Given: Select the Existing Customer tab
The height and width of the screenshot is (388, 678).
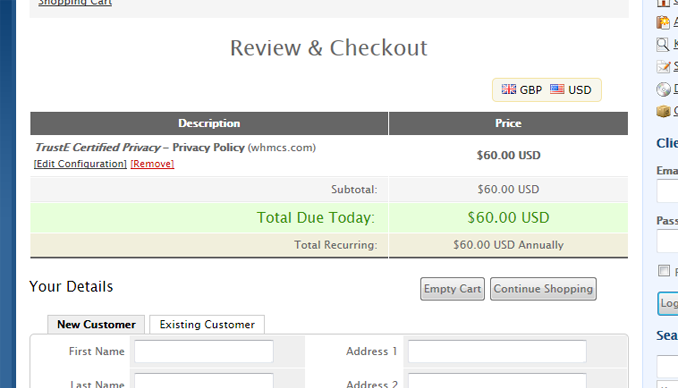Looking at the screenshot, I should coord(207,324).
